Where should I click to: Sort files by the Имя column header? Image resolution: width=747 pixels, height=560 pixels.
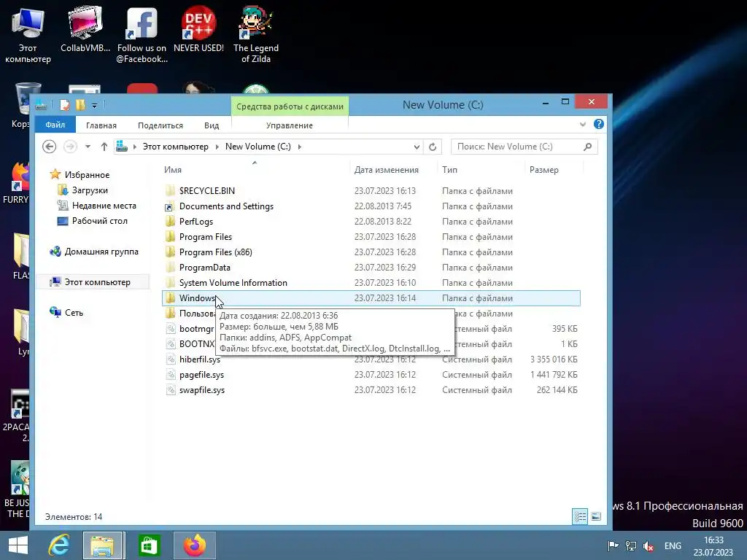172,169
